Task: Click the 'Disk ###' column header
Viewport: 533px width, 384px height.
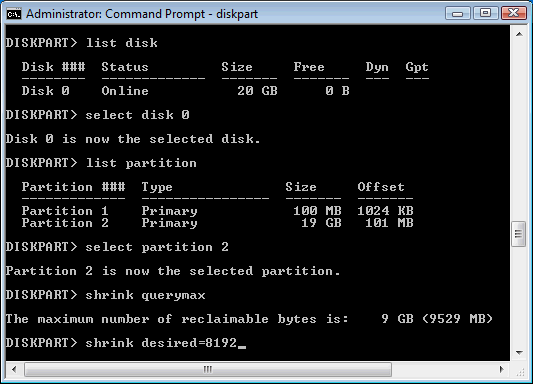Action: click(x=53, y=67)
